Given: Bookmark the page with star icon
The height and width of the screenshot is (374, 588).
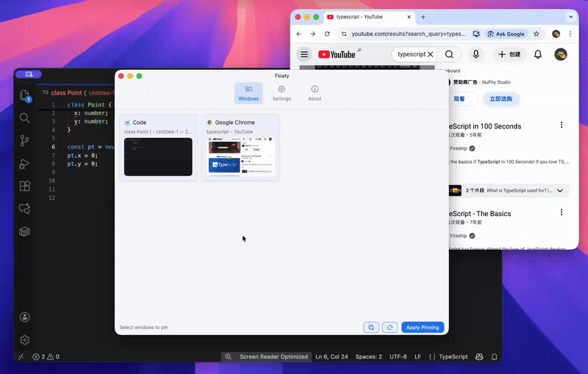Looking at the screenshot, I should tap(537, 34).
